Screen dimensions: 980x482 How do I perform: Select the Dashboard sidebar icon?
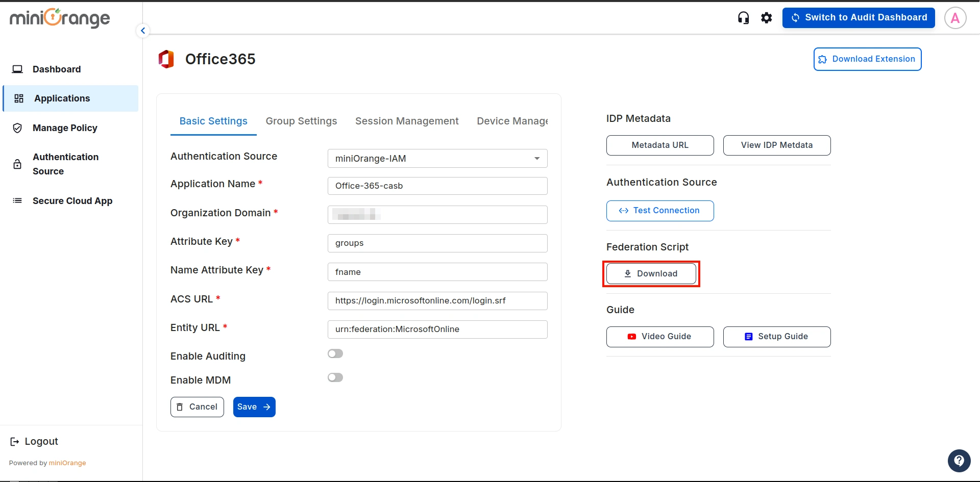pos(18,69)
